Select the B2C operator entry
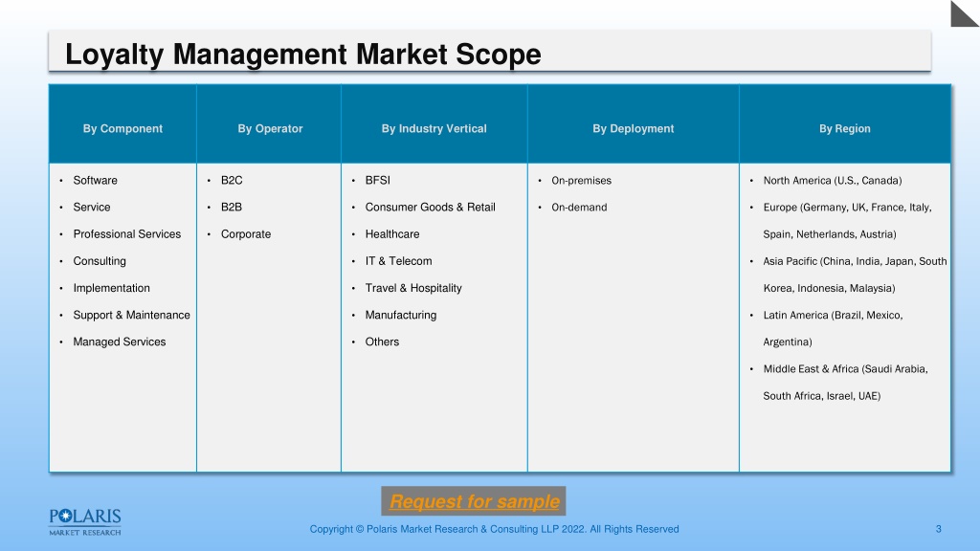Image resolution: width=980 pixels, height=551 pixels. 232,181
